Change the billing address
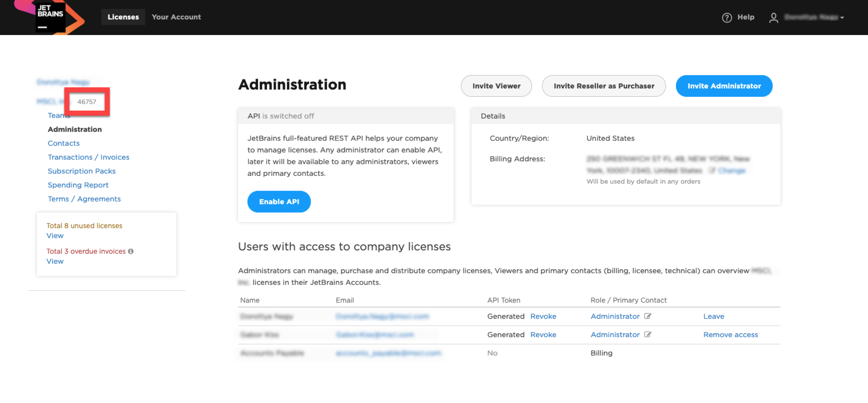Viewport: 868px width, 403px height. click(731, 170)
